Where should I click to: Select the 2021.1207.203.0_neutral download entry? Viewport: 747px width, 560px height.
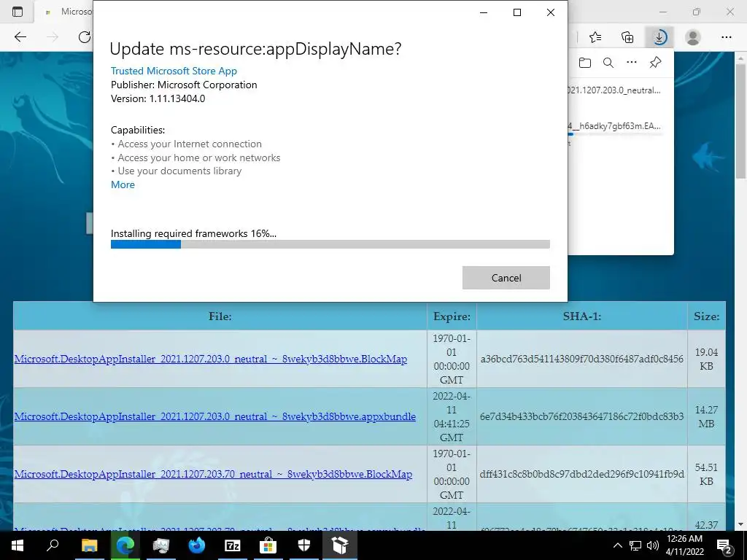tap(614, 90)
